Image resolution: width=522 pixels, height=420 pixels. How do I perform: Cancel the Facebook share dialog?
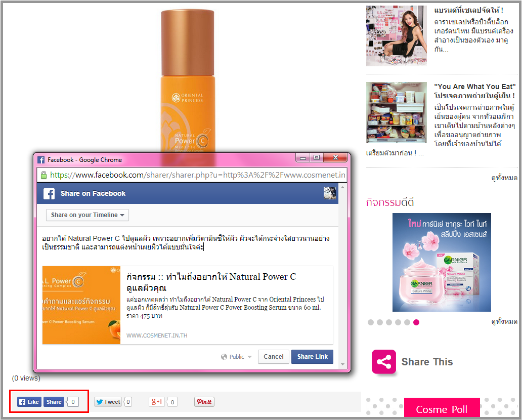pos(273,357)
